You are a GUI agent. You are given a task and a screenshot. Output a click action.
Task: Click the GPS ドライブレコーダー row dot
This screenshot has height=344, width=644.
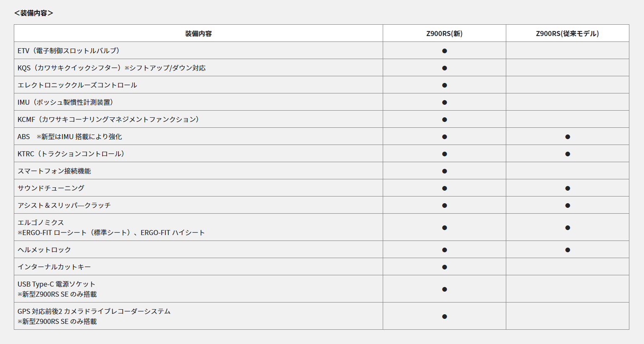click(x=444, y=316)
